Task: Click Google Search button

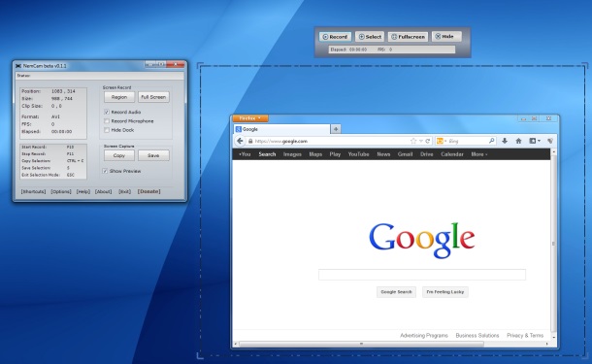Action: (x=396, y=292)
